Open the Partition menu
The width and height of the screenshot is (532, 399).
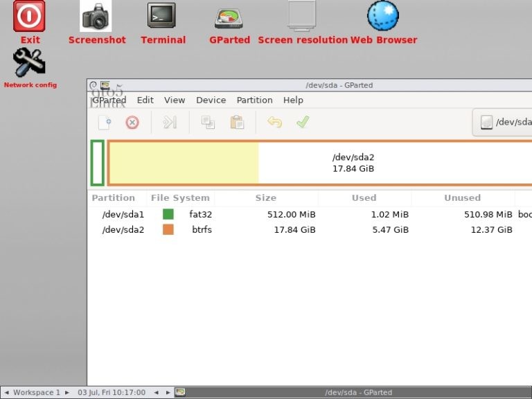click(254, 100)
